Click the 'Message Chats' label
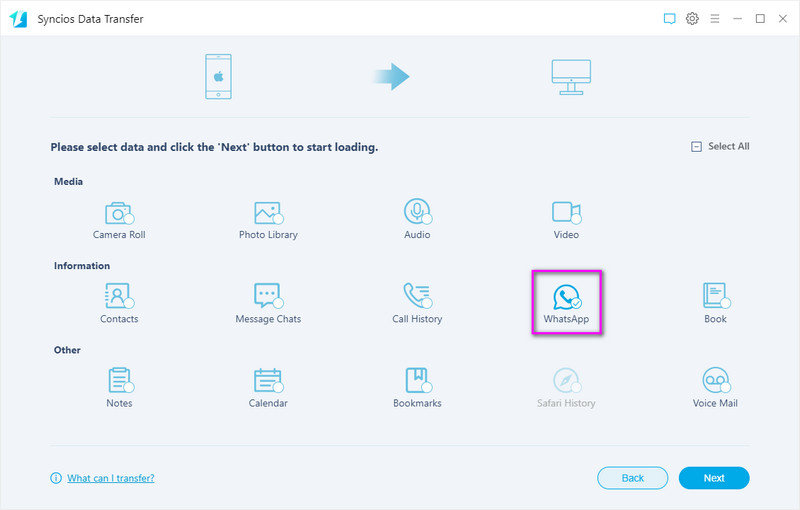The image size is (800, 510). coord(268,319)
